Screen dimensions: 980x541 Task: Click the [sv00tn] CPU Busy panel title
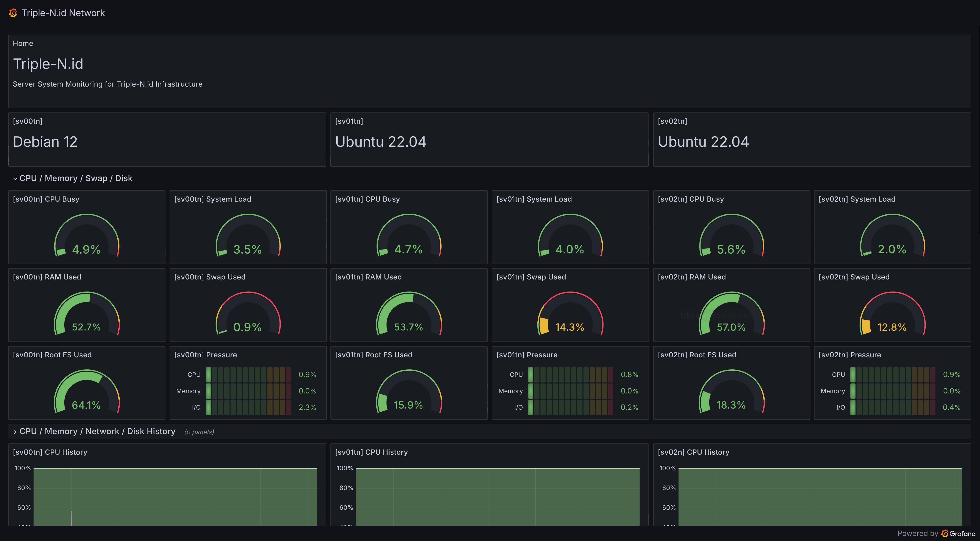coord(46,199)
